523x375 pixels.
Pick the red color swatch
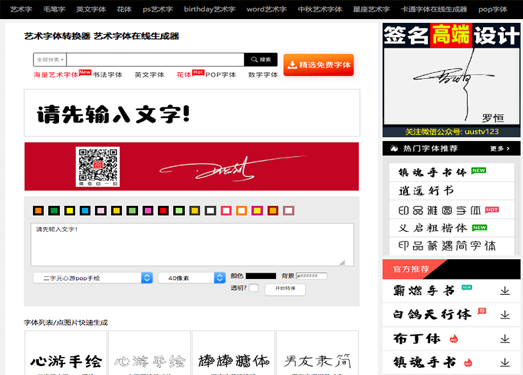[x=163, y=211]
